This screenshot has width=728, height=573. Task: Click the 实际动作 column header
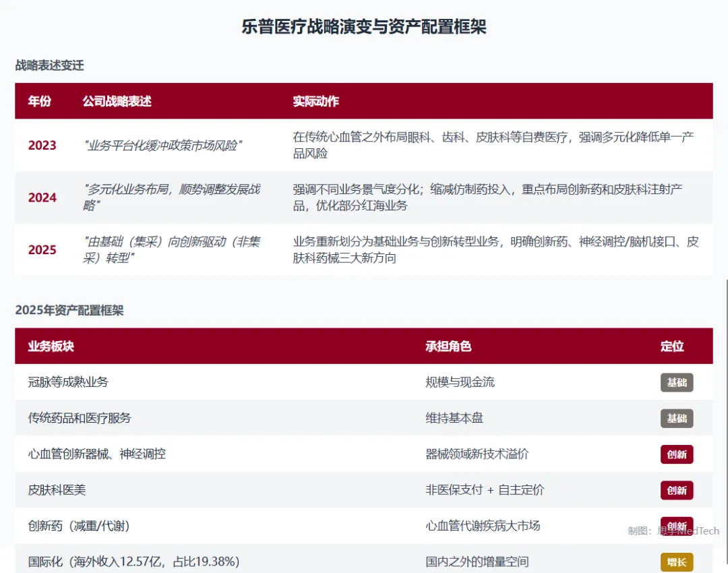[315, 101]
